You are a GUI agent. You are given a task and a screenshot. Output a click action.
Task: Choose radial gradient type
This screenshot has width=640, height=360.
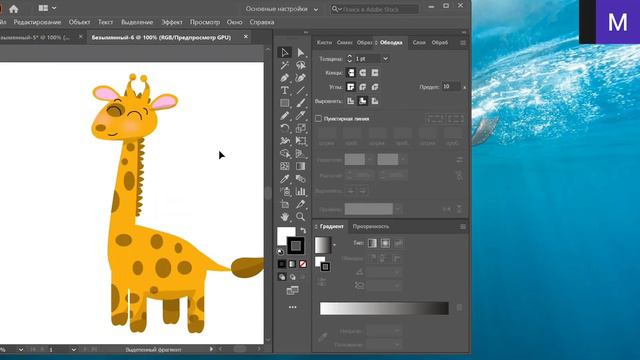385,243
